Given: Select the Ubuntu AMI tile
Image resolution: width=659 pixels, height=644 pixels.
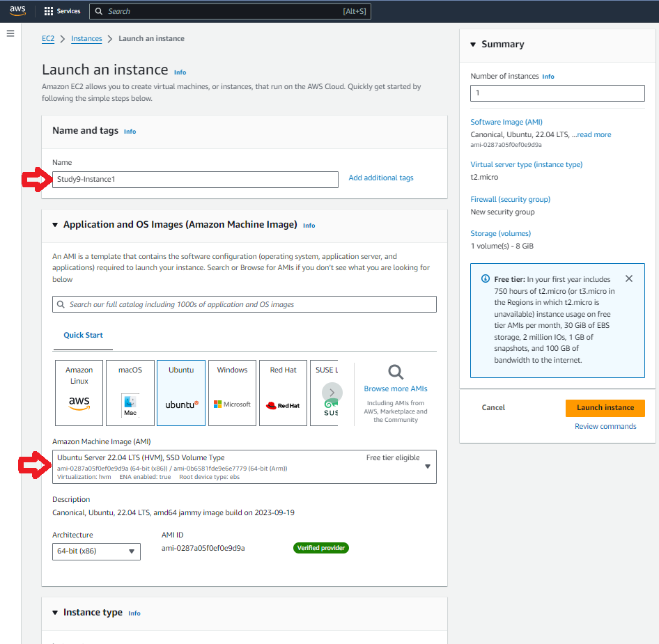Looking at the screenshot, I should 181,393.
